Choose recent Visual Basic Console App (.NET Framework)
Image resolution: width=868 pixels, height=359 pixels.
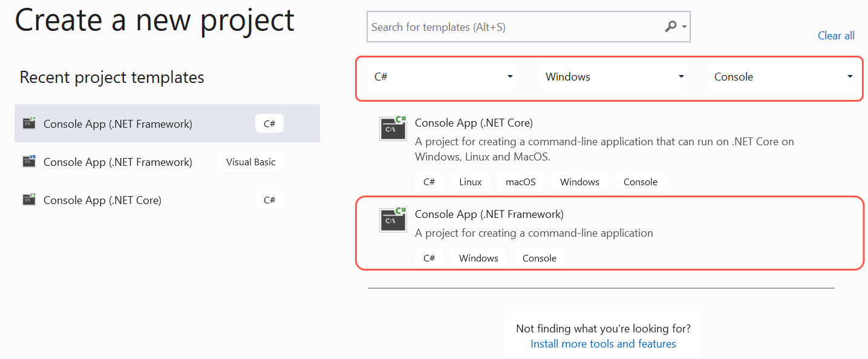tap(118, 162)
